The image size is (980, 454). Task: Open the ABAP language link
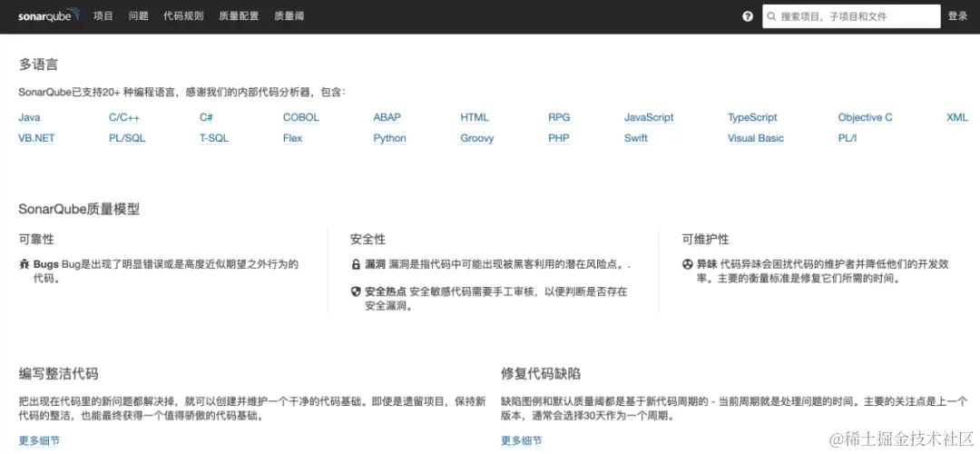click(x=387, y=117)
